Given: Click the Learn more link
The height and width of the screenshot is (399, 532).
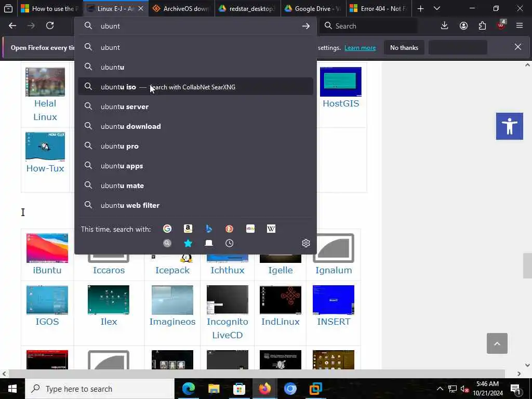Looking at the screenshot, I should pyautogui.click(x=360, y=48).
